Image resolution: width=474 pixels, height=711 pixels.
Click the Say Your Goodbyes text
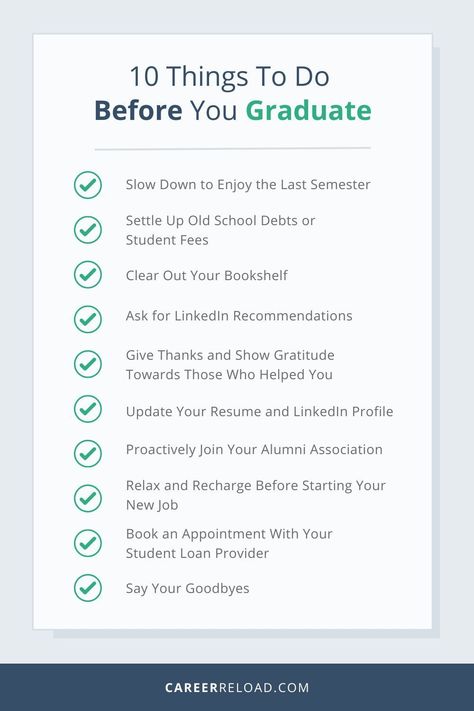187,589
